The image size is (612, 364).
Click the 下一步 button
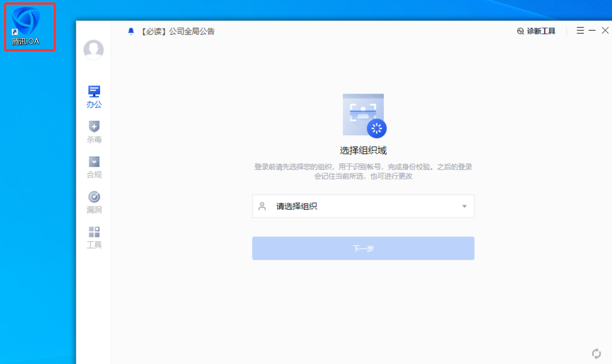pos(363,248)
